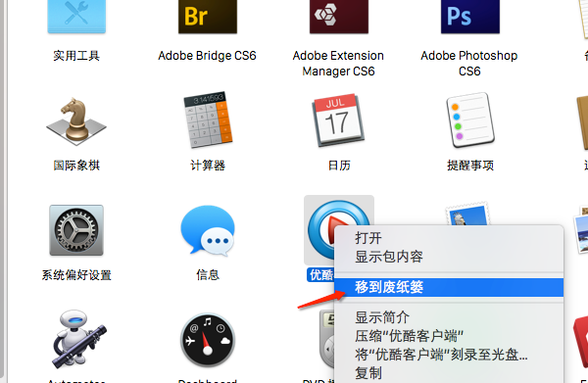Open the 实用工具 folder icon
This screenshot has width=588, height=383.
[x=76, y=17]
